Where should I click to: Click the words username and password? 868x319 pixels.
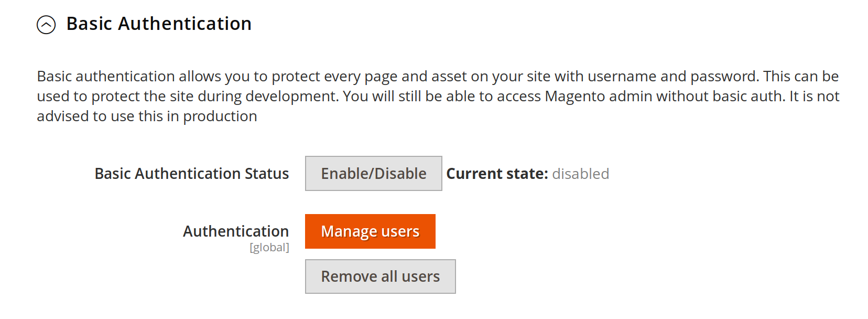pos(672,77)
